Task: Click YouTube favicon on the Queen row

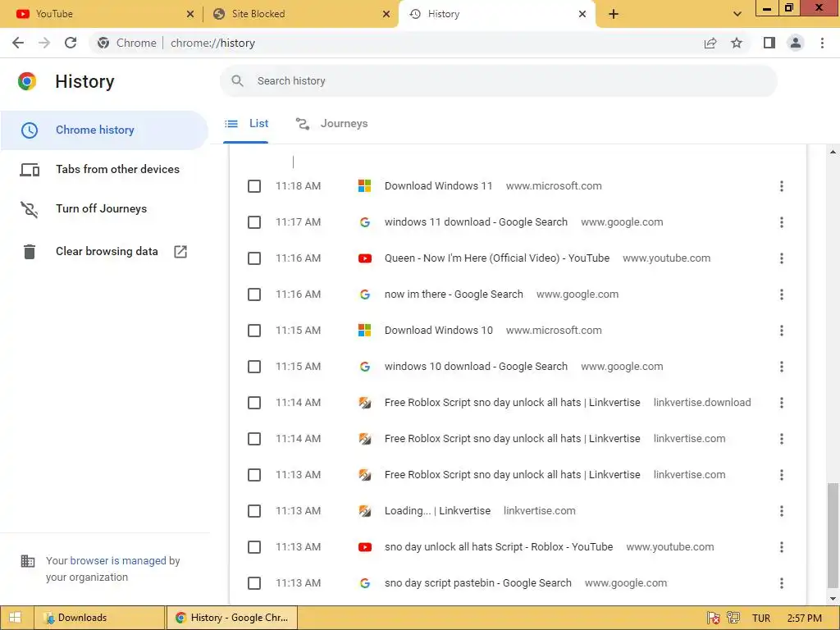Action: pos(365,258)
